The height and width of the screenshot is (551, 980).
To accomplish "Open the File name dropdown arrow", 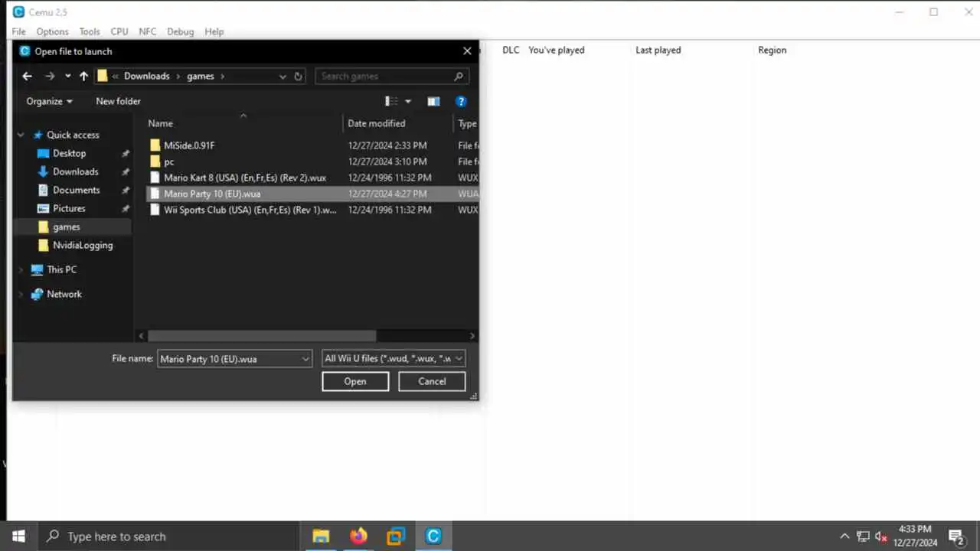I will click(x=306, y=359).
